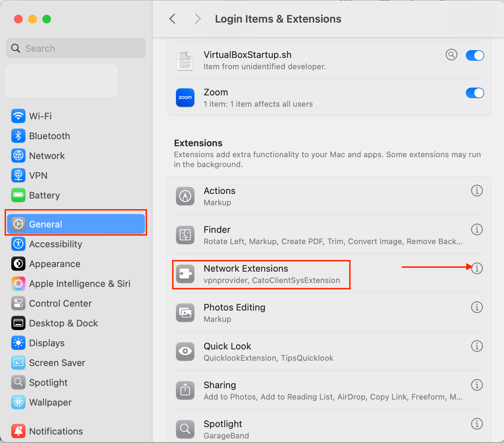The height and width of the screenshot is (443, 504).
Task: Open info for Actions extensions
Action: 477,191
